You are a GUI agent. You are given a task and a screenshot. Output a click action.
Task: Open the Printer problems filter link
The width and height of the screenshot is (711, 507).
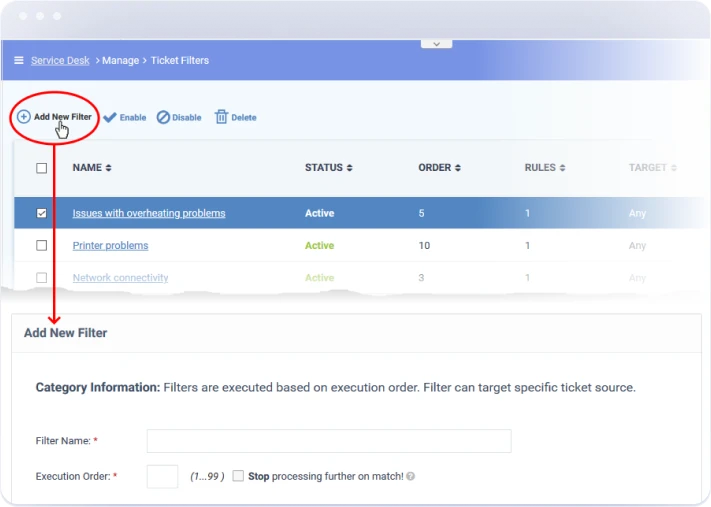pos(110,245)
